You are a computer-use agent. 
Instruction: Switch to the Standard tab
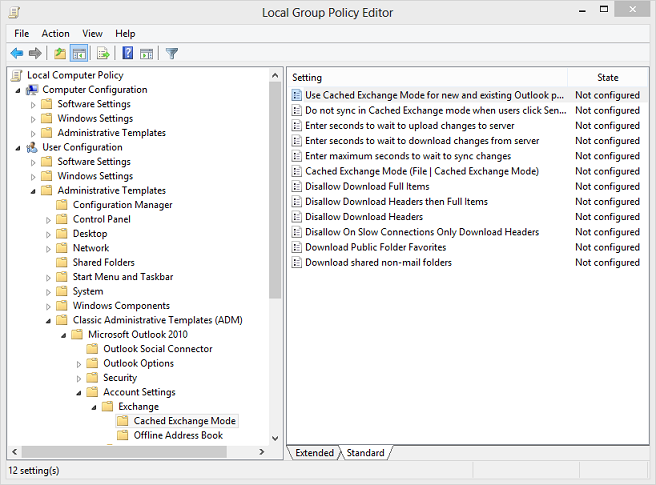365,453
